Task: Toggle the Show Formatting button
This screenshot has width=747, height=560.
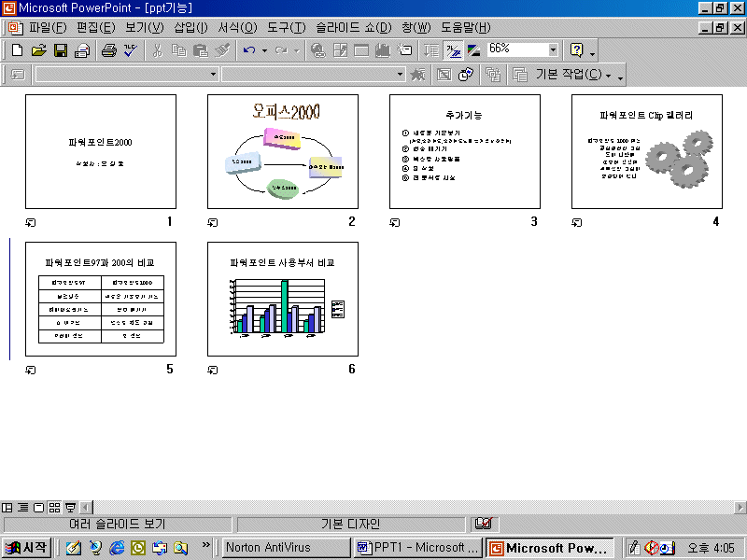Action: [453, 50]
